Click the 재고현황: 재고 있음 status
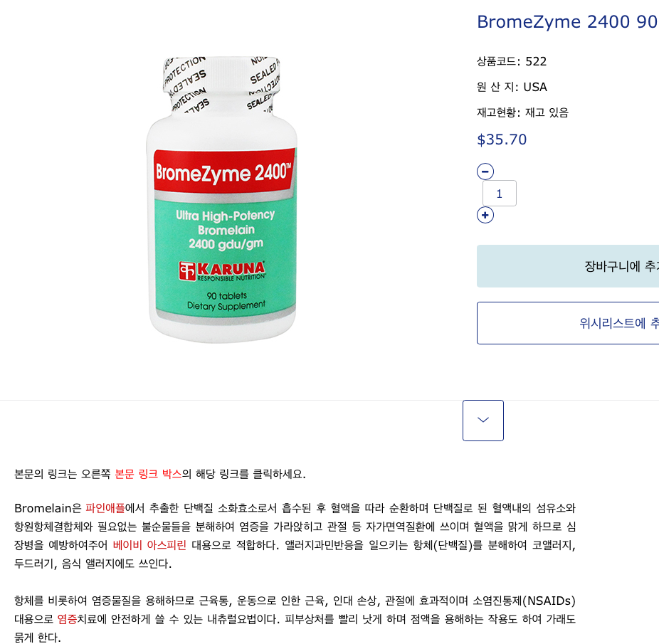 522,112
